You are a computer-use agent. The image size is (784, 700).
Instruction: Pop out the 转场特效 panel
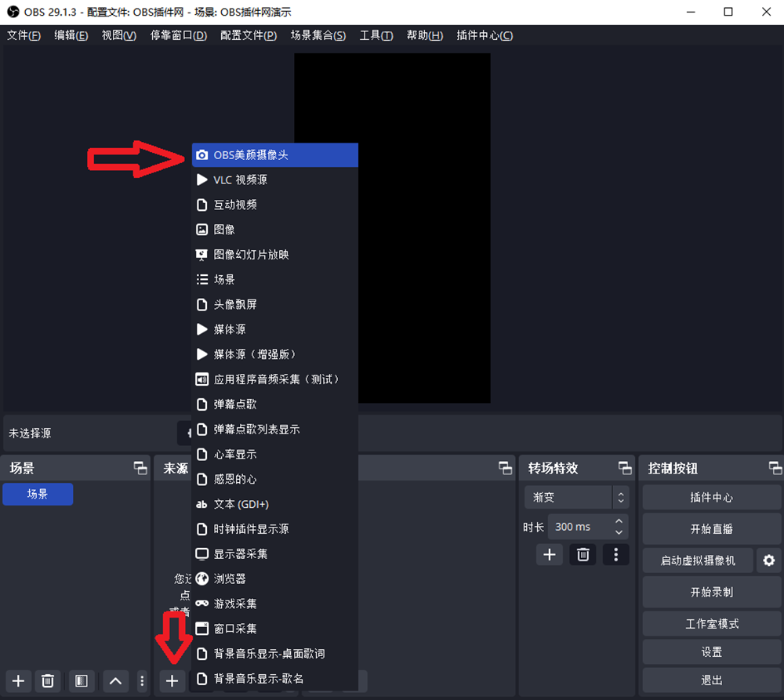point(625,468)
